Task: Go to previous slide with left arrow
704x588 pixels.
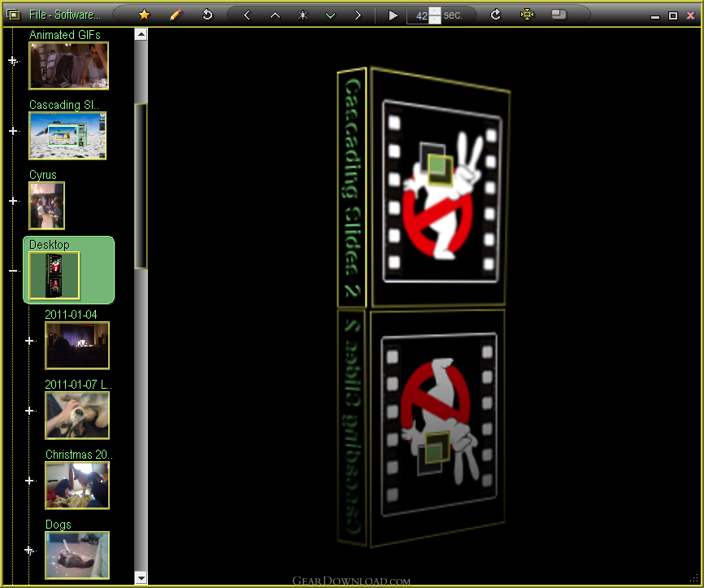Action: 247,15
